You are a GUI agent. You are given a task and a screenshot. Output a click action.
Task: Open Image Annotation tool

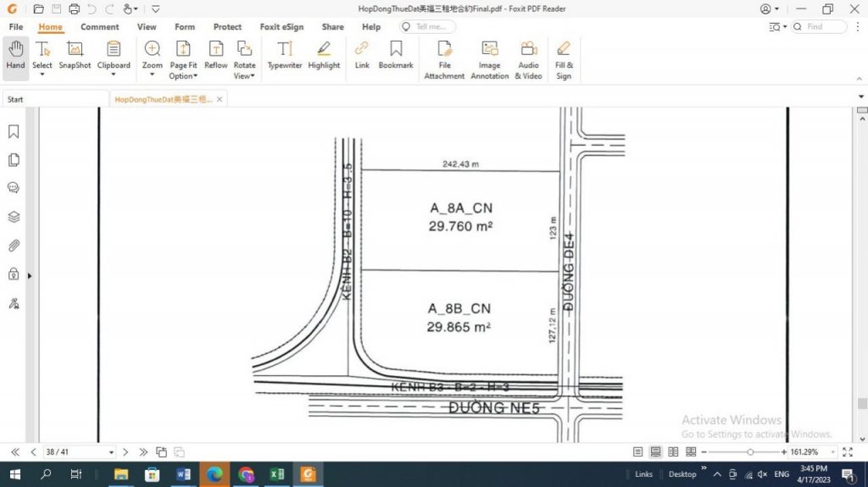[x=489, y=60]
